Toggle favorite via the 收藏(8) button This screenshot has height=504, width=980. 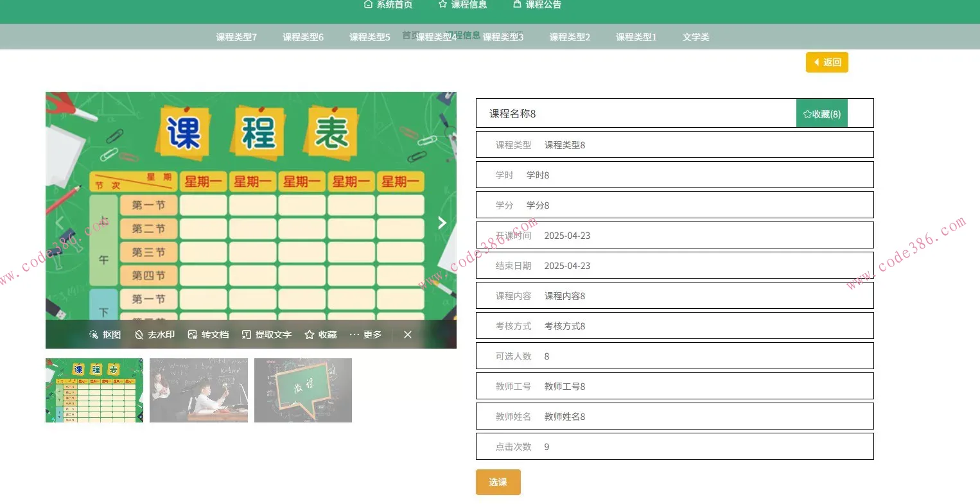coord(821,113)
